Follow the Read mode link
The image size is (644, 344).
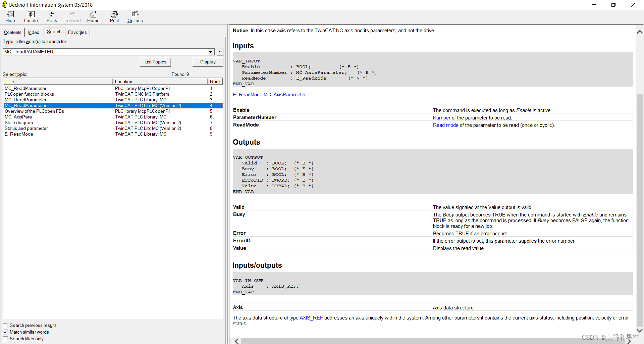(445, 125)
